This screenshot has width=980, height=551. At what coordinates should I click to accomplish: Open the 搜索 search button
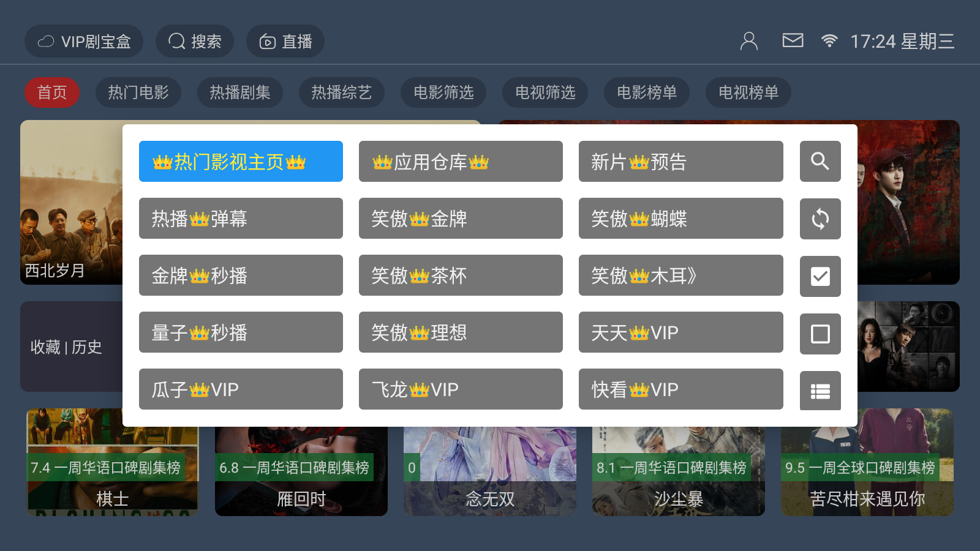pyautogui.click(x=195, y=41)
